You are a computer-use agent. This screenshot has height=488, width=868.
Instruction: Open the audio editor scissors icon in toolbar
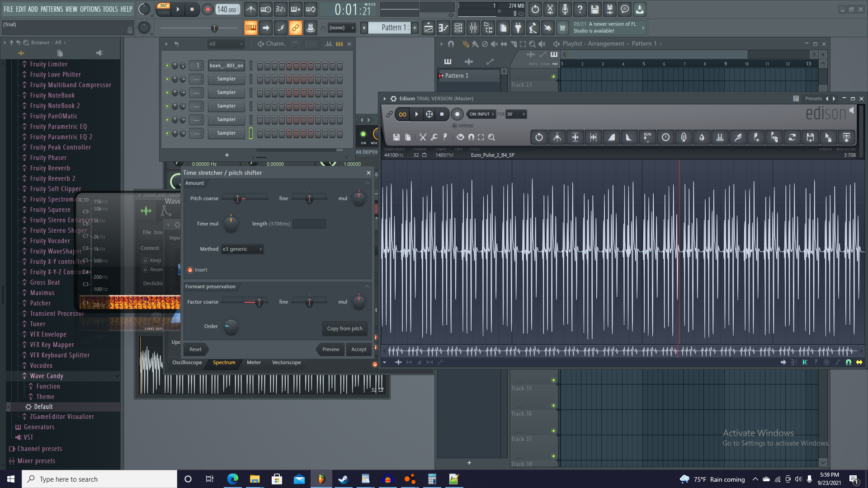(550, 9)
